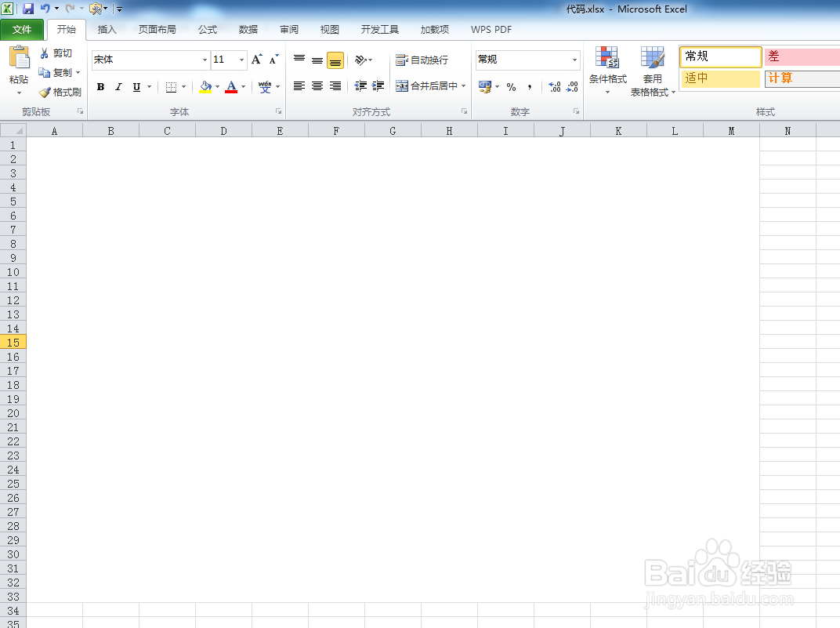The width and height of the screenshot is (840, 628).
Task: Increase font size with large A icon
Action: click(256, 60)
